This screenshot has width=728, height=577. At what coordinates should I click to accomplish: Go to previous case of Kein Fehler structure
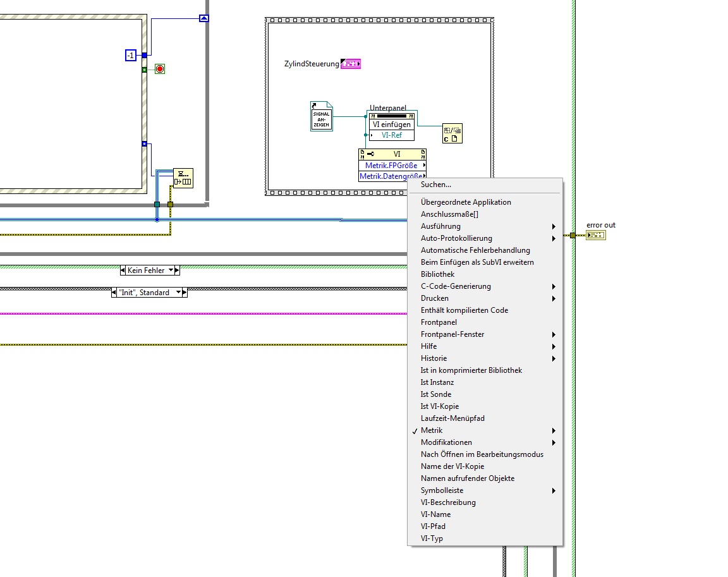[x=123, y=270]
